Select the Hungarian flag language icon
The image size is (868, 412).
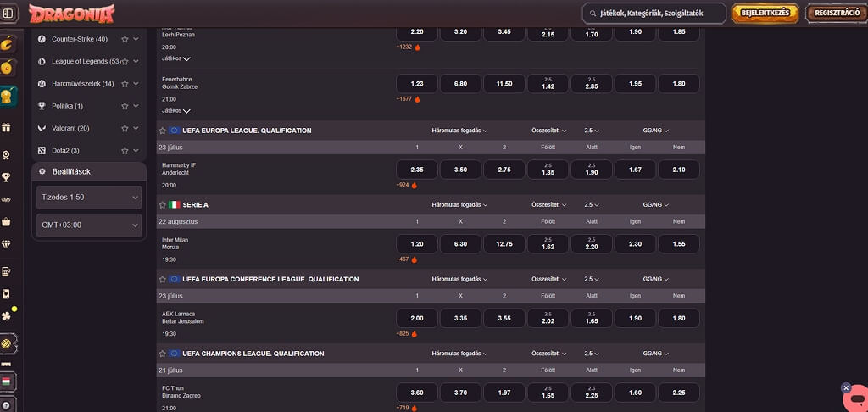tap(7, 381)
